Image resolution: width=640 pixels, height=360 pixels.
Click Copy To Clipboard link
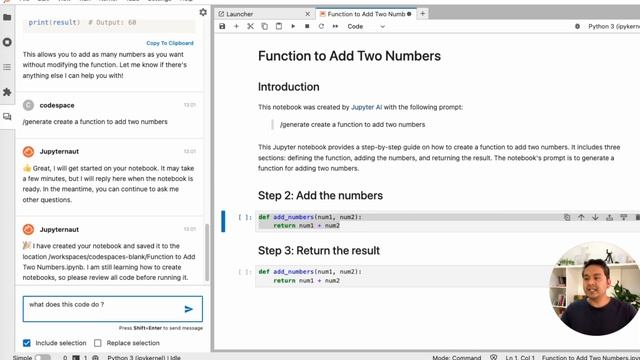pos(170,43)
